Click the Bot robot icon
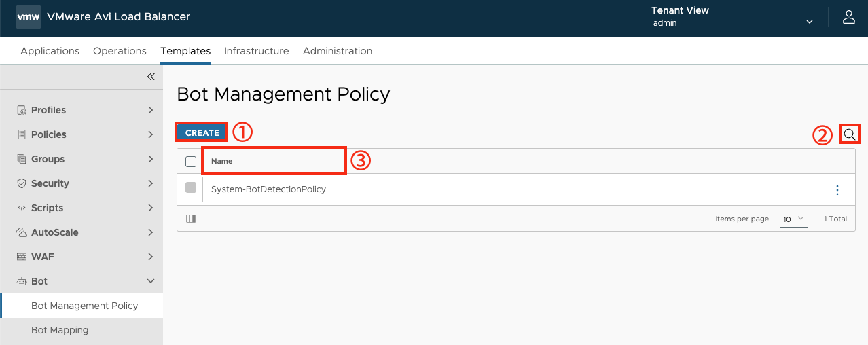Viewport: 868px width, 345px height. (21, 281)
